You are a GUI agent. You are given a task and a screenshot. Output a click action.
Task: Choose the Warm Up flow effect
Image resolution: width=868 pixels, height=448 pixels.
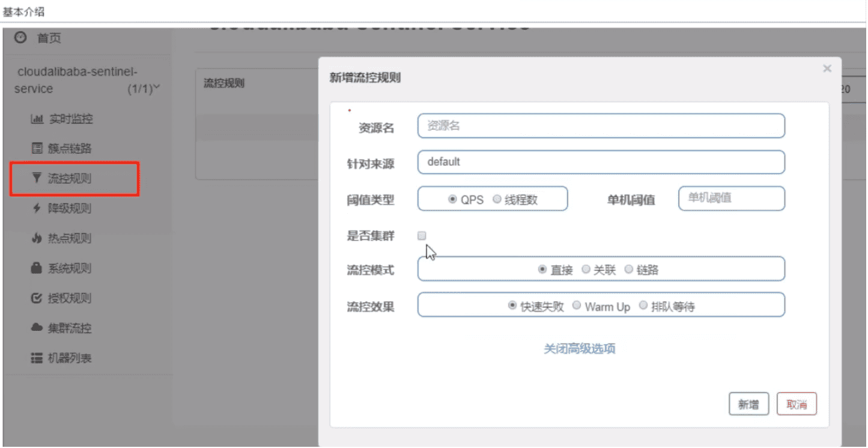tap(577, 306)
